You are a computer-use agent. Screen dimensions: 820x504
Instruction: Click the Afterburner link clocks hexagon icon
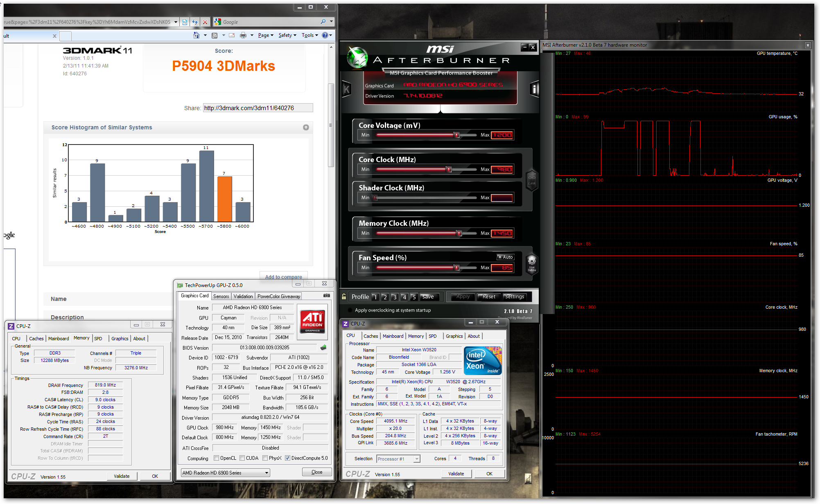[531, 180]
